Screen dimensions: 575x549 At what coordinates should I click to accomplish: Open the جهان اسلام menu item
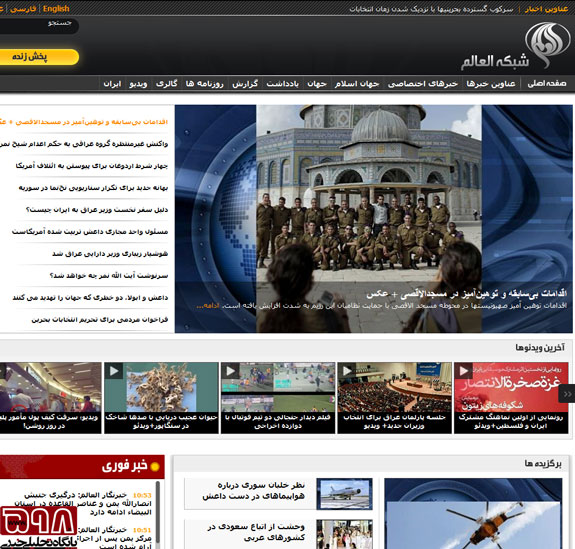pos(357,84)
